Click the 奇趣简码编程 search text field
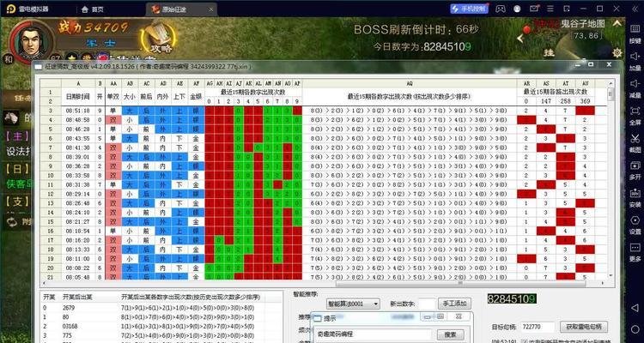This screenshot has height=343, width=644. click(372, 334)
